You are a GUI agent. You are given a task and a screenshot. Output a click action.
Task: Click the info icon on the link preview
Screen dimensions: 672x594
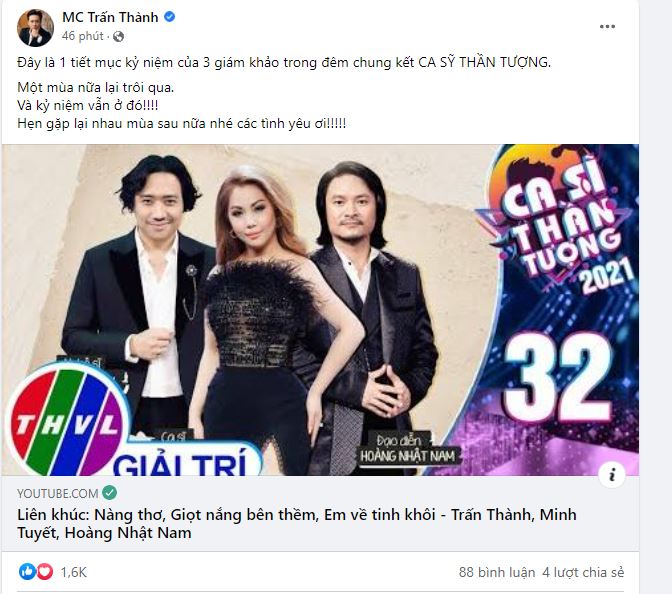click(x=612, y=474)
